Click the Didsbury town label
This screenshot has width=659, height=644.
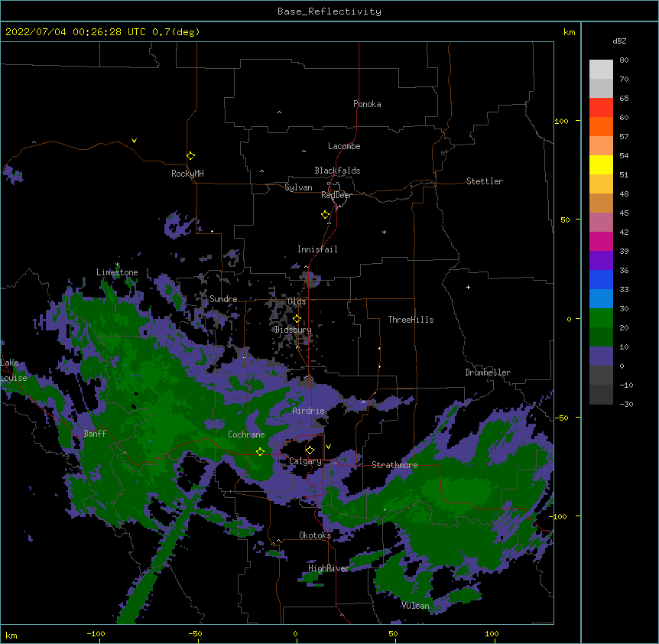click(x=293, y=330)
